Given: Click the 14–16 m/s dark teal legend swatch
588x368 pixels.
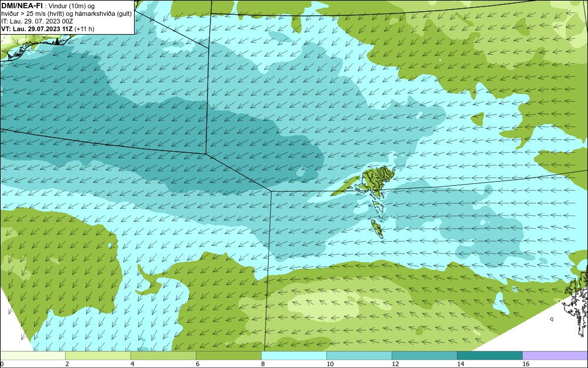Looking at the screenshot, I should pyautogui.click(x=490, y=356).
